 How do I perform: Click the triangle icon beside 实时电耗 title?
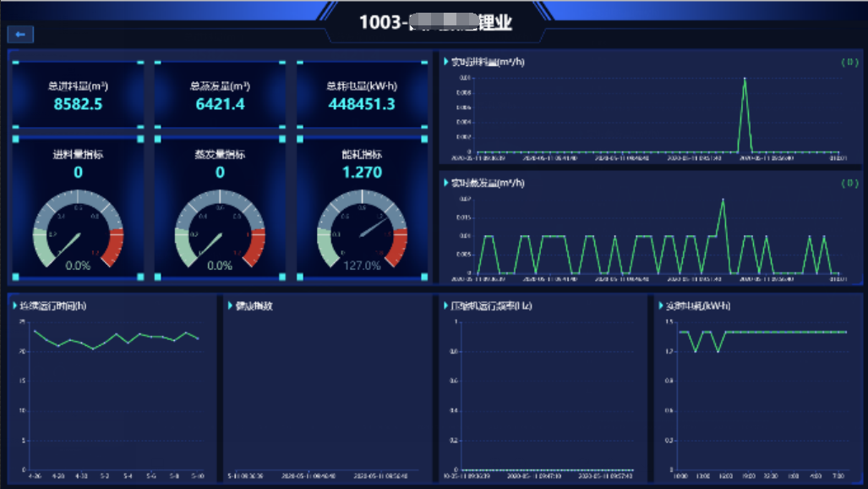[x=660, y=305]
